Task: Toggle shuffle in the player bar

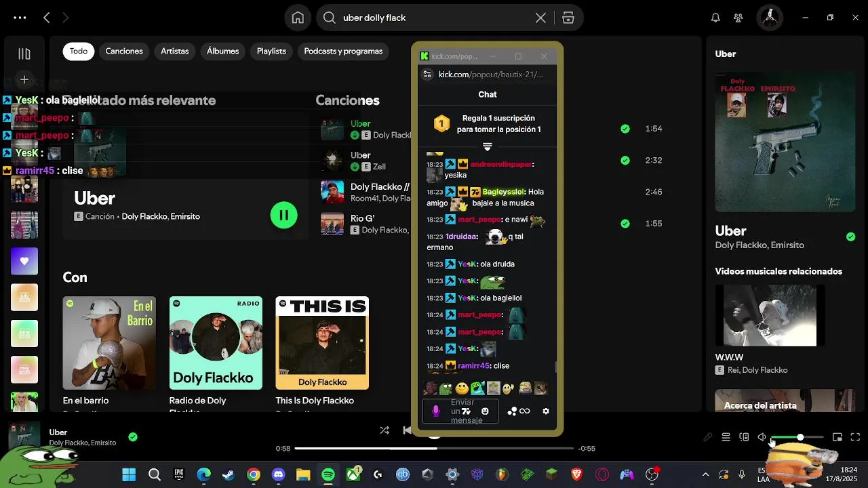Action: 384,430
